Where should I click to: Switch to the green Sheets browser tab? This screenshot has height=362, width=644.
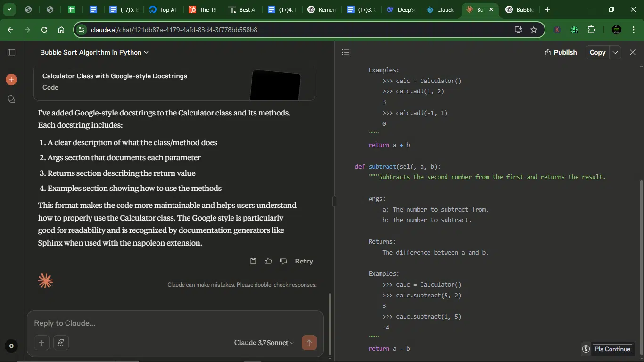click(72, 9)
